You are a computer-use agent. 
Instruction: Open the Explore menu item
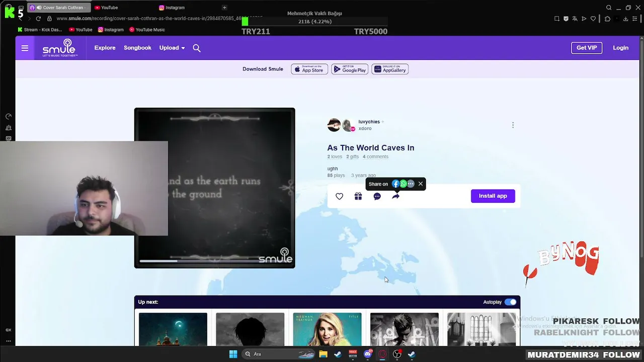pos(105,48)
